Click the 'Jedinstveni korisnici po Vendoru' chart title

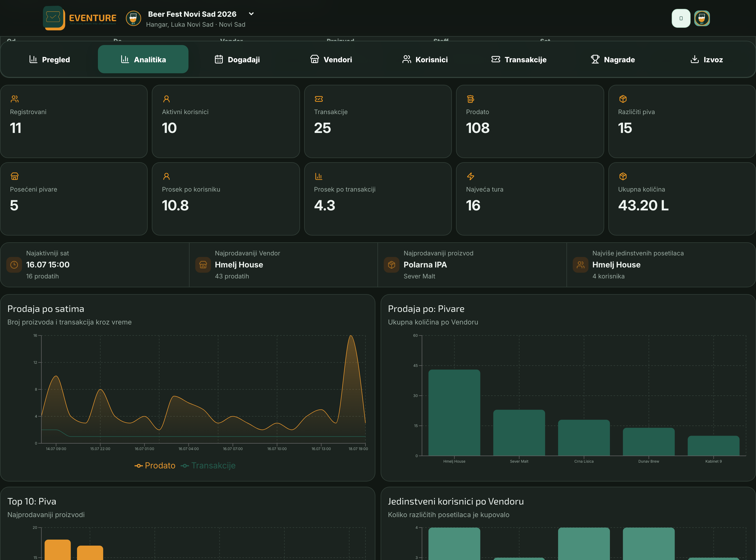pyautogui.click(x=456, y=501)
